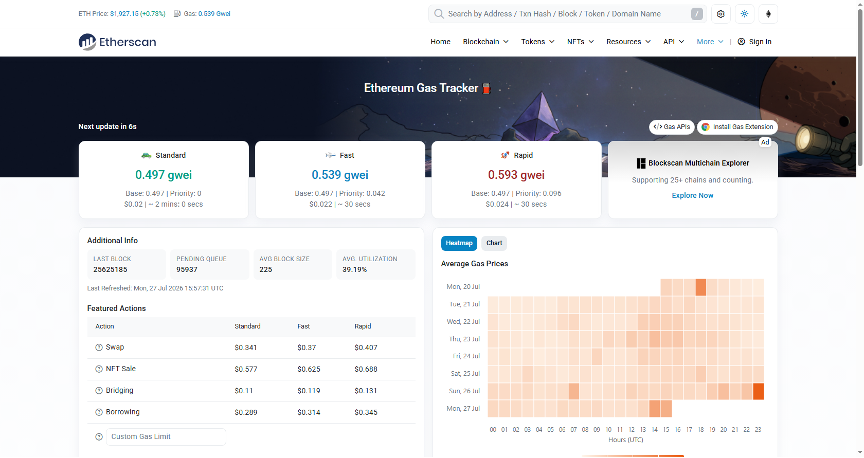
Task: Click the Blockscan Multichain Explorer heading
Action: tap(699, 163)
